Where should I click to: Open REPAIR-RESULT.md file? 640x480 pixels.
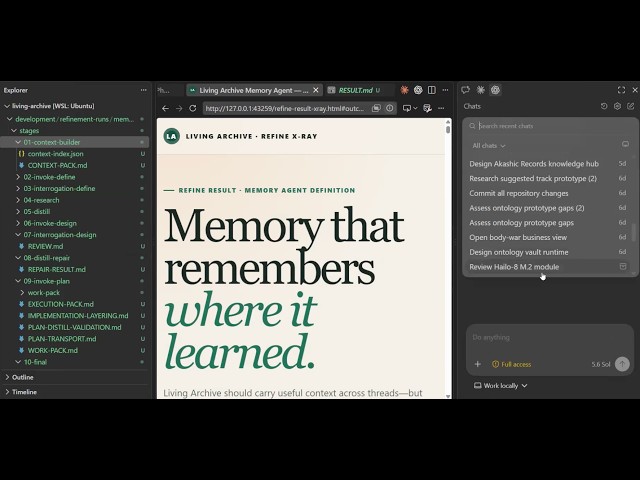[x=57, y=269]
